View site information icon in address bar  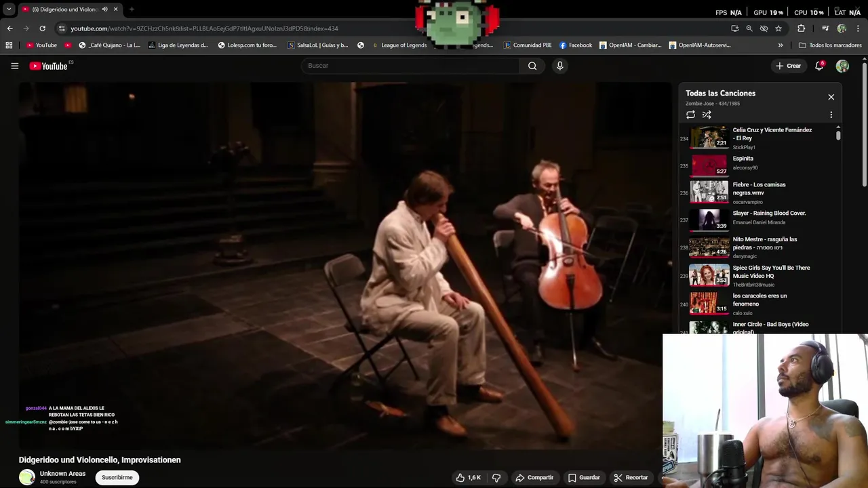coord(62,28)
